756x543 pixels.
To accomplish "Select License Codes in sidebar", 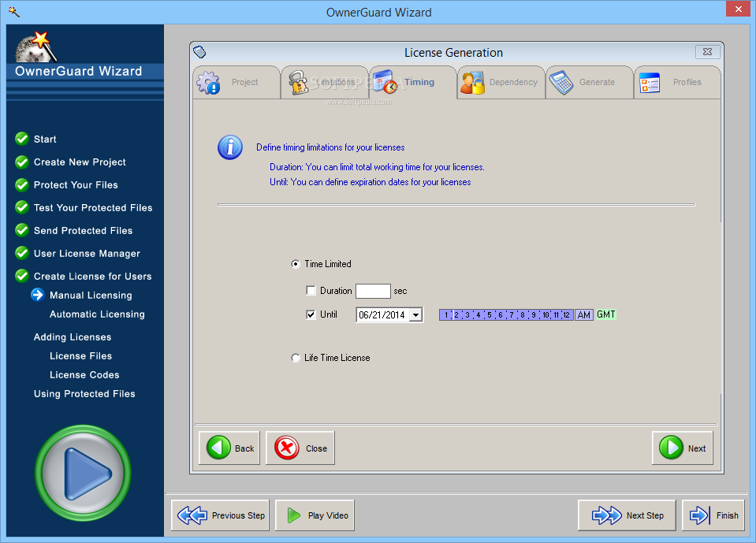I will click(84, 375).
